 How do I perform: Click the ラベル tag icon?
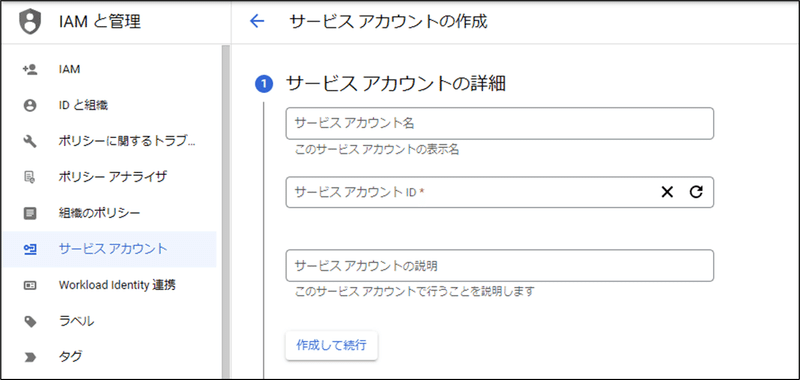[30, 321]
